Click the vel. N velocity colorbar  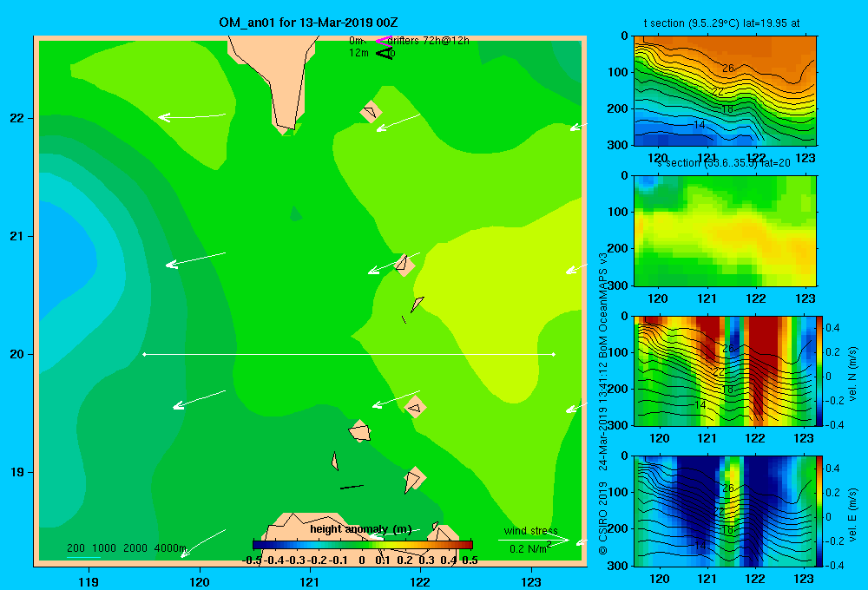pyautogui.click(x=820, y=370)
